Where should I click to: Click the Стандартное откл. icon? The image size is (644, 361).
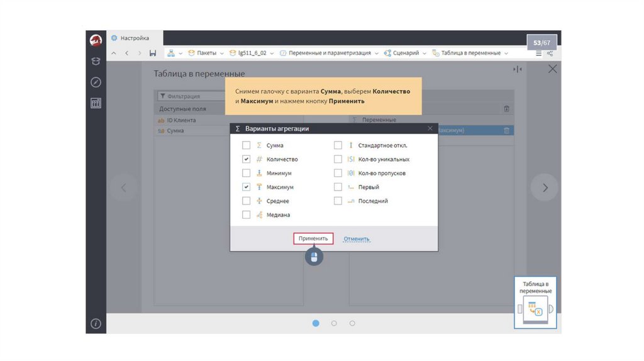click(x=351, y=145)
